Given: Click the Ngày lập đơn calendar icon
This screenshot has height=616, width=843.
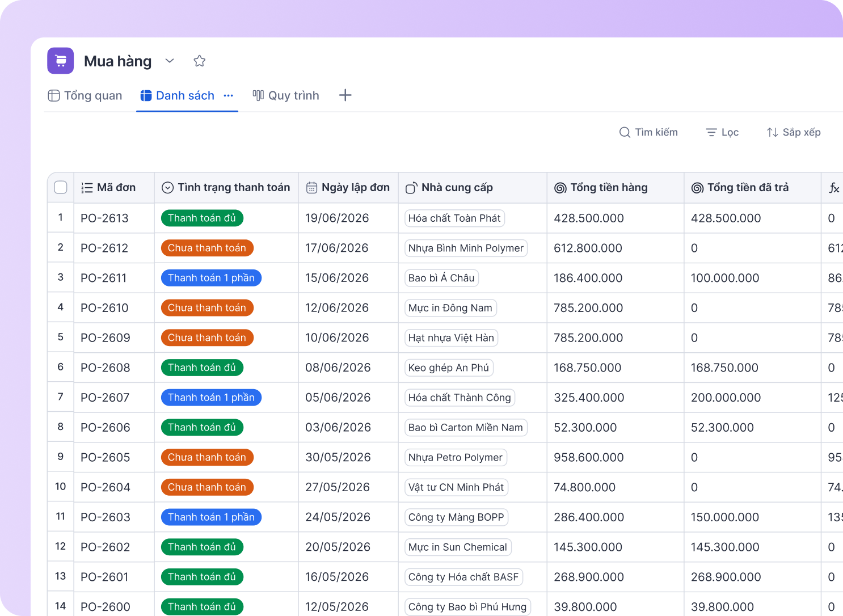Looking at the screenshot, I should pyautogui.click(x=311, y=188).
